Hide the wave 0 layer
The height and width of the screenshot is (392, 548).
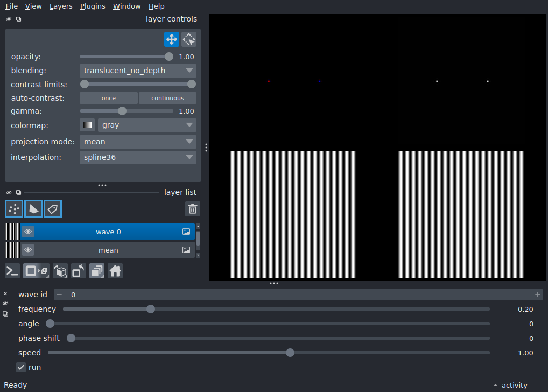coord(28,232)
